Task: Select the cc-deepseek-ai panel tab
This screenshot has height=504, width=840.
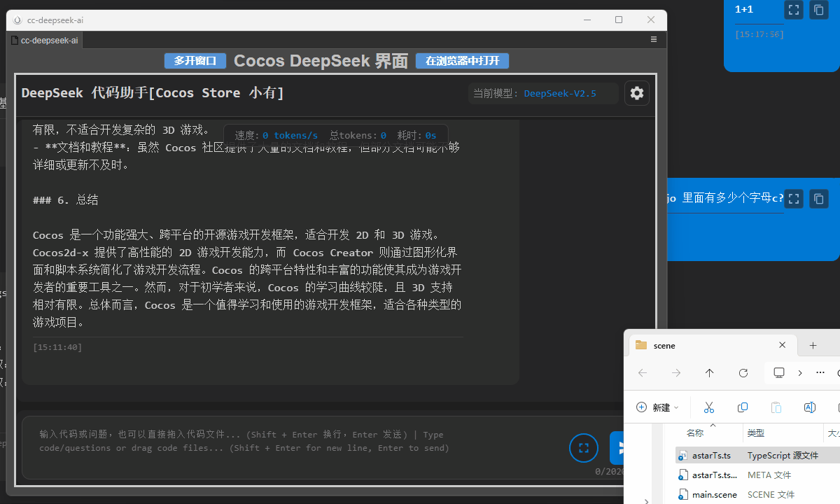Action: (x=44, y=41)
